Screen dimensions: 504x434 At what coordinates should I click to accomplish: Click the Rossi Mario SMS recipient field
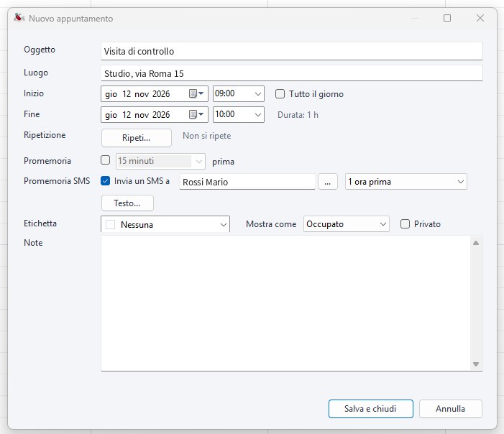coord(247,182)
